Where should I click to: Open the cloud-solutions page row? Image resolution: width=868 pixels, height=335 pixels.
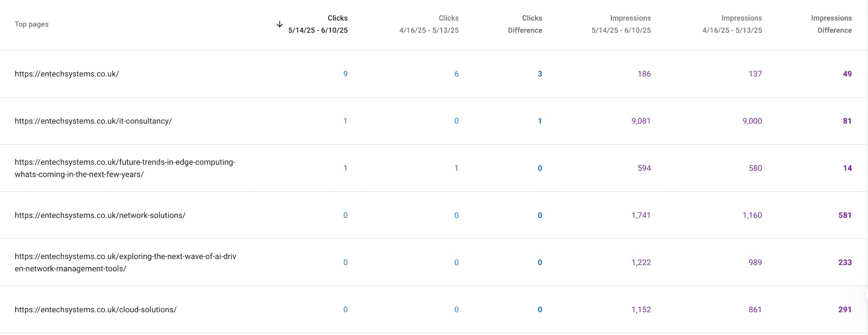pos(95,310)
